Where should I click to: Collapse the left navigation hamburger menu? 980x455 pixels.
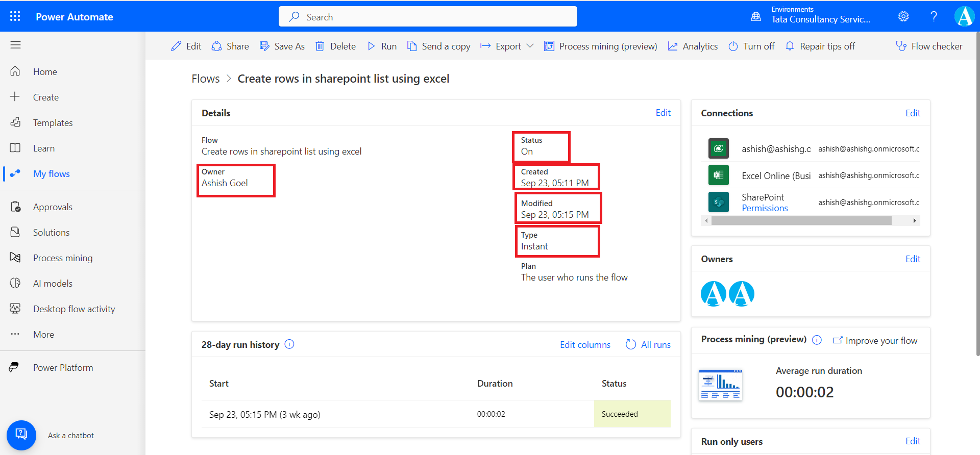15,45
